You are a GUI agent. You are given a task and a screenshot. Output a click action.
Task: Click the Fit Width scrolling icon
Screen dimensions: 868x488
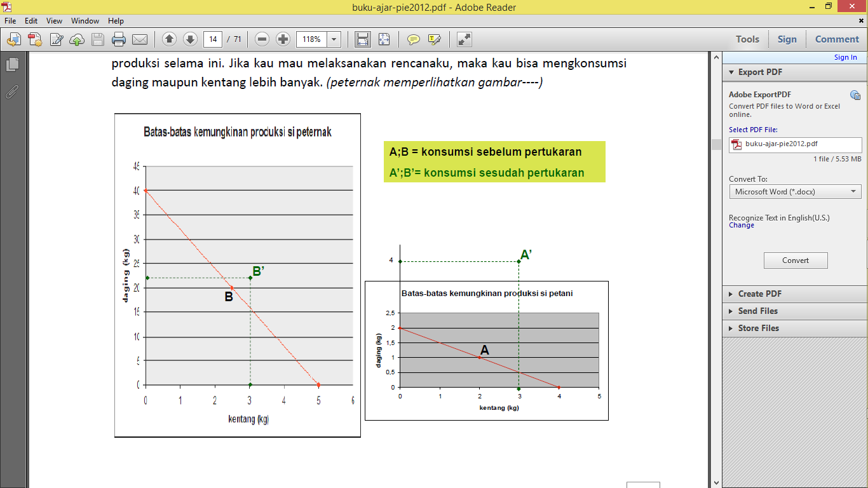pos(363,39)
